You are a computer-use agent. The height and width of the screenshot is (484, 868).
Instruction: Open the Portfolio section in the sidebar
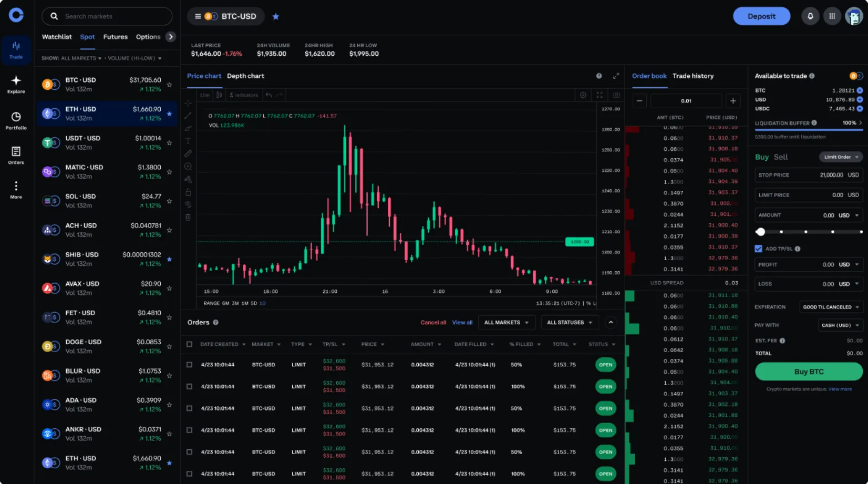click(x=16, y=120)
